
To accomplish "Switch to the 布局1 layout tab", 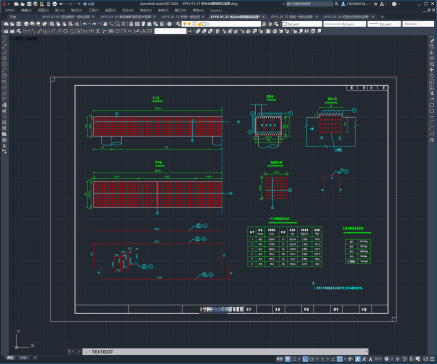I will click(23, 358).
